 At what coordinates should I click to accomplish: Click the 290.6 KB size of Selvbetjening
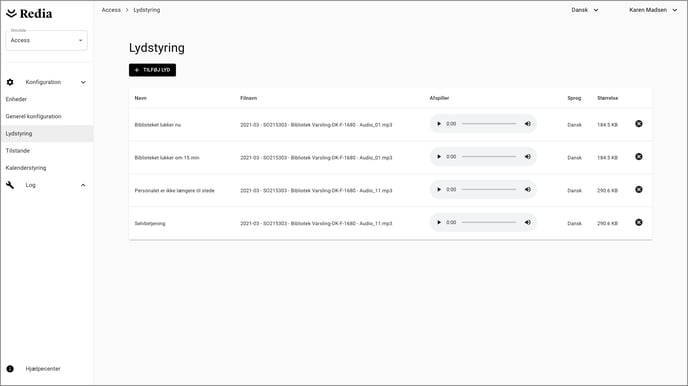(x=607, y=224)
